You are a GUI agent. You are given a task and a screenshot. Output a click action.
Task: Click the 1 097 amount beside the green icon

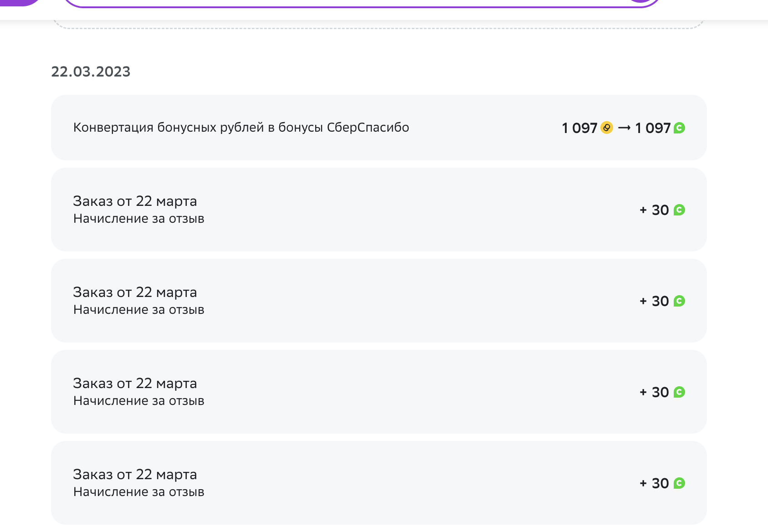tap(653, 128)
